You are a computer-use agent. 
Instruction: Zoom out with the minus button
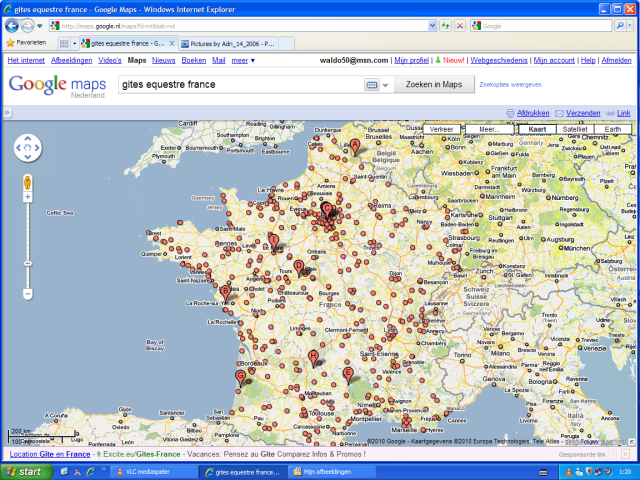point(27,293)
